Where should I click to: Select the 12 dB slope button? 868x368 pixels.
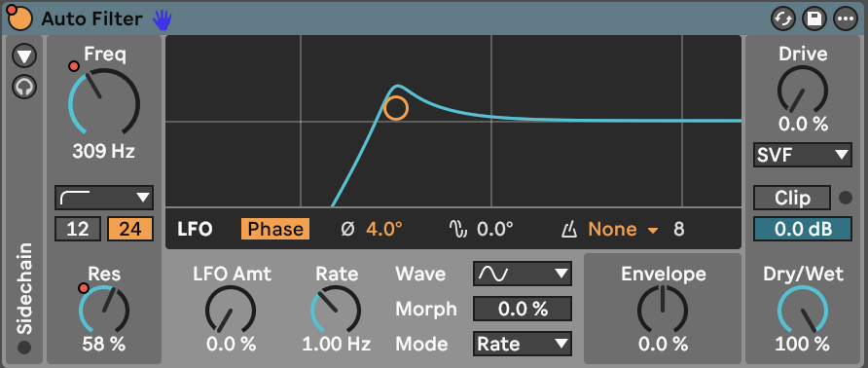coord(78,229)
